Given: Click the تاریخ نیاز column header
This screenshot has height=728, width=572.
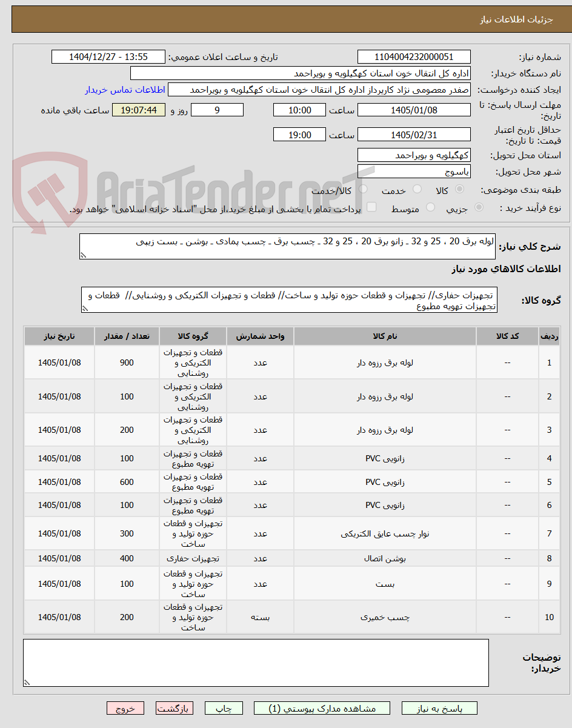Looking at the screenshot, I should pyautogui.click(x=59, y=336).
